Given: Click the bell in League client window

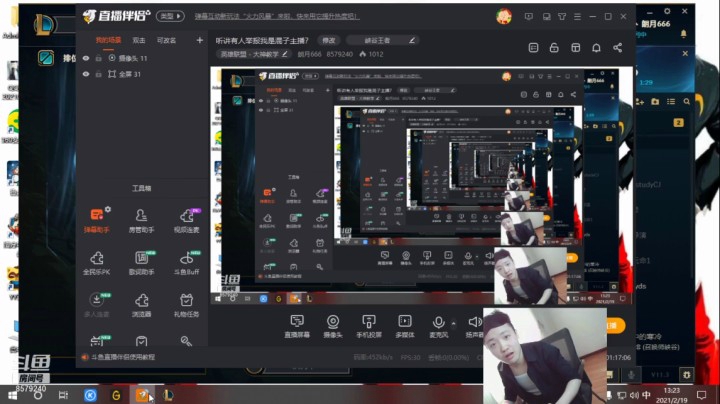Looking at the screenshot, I should (x=683, y=34).
